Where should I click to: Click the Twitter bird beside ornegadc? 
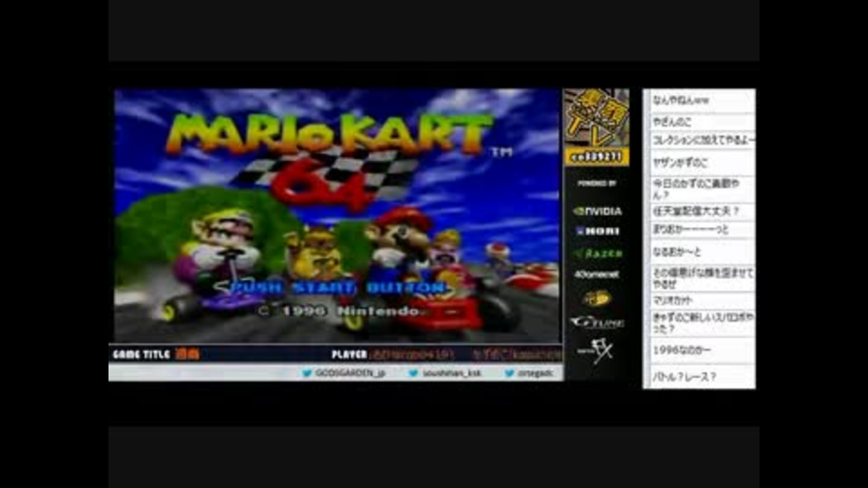[509, 373]
